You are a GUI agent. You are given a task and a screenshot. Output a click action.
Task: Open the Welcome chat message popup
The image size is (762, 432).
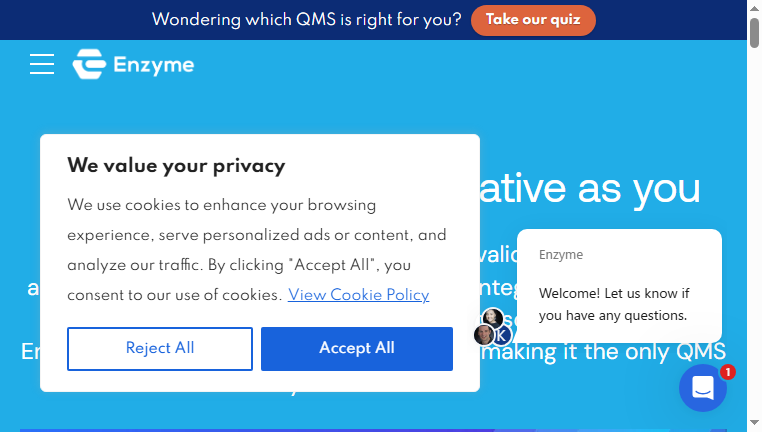coord(619,286)
